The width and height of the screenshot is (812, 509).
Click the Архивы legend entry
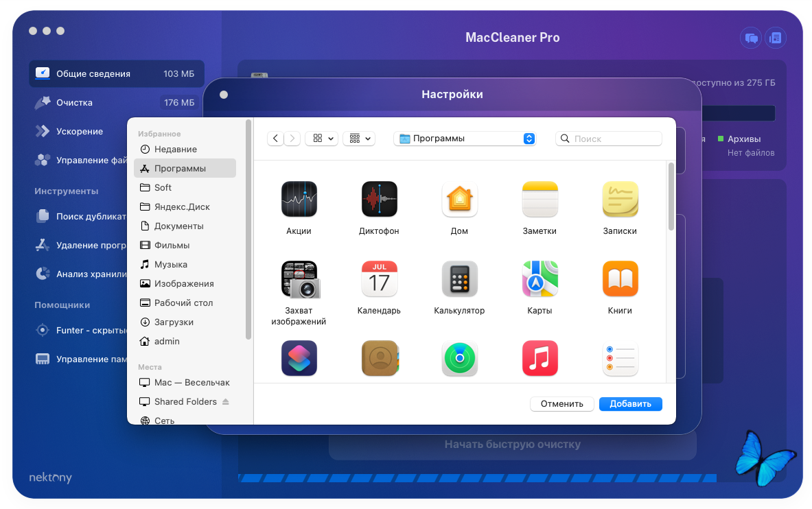click(x=739, y=139)
